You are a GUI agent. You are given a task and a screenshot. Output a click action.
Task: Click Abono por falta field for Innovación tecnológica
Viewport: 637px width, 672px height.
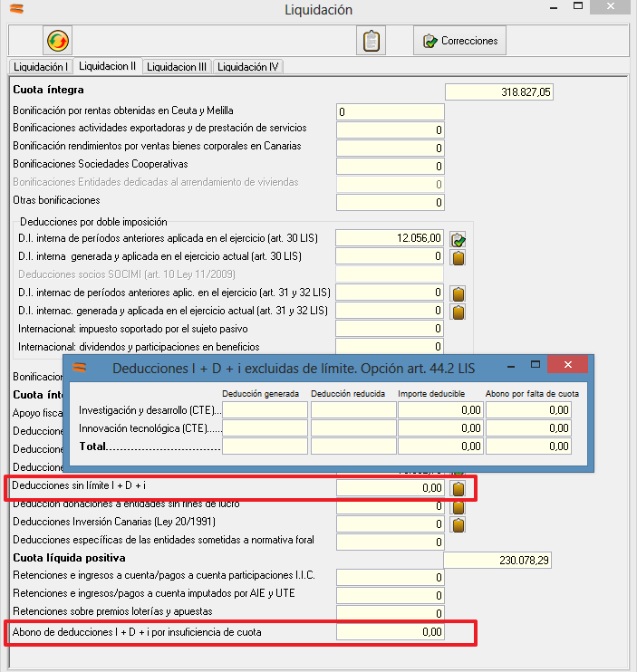click(x=528, y=428)
